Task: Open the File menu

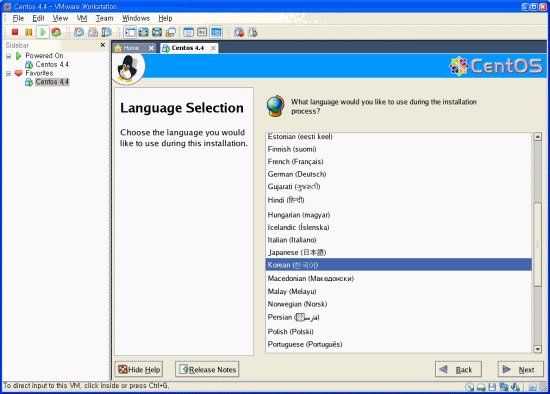Action: tap(18, 18)
